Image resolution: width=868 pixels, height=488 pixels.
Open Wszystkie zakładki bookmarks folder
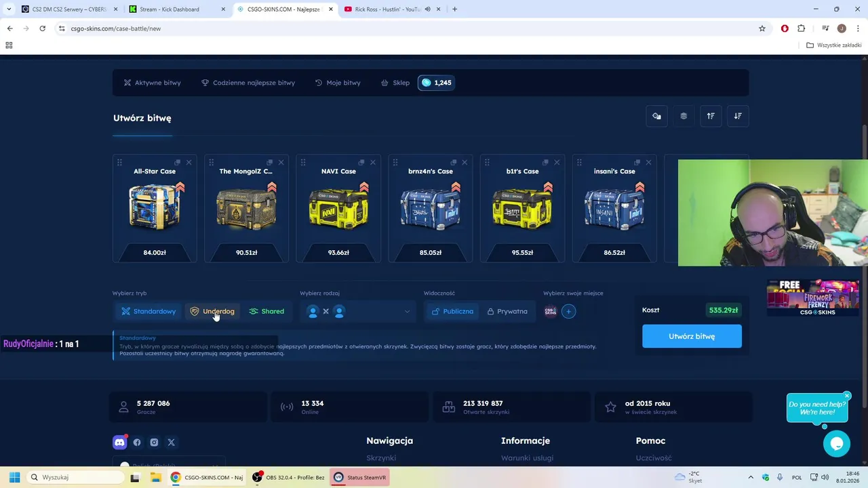(834, 45)
